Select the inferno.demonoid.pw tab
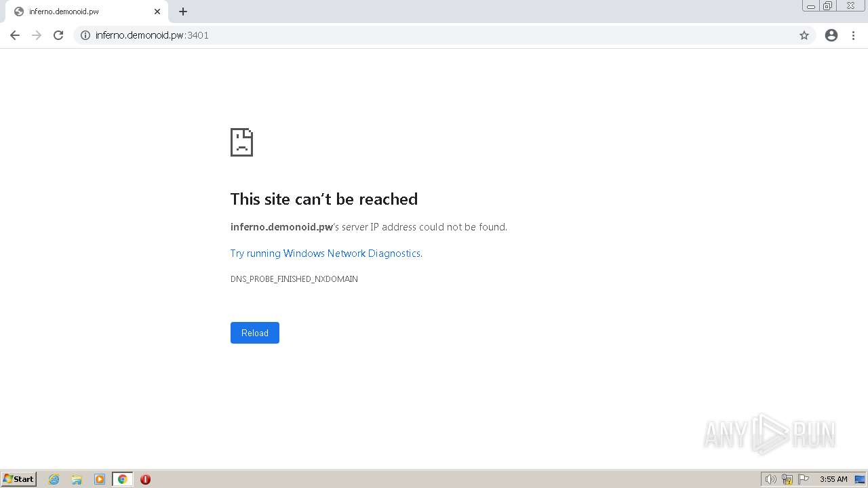The image size is (868, 488). pyautogui.click(x=86, y=12)
